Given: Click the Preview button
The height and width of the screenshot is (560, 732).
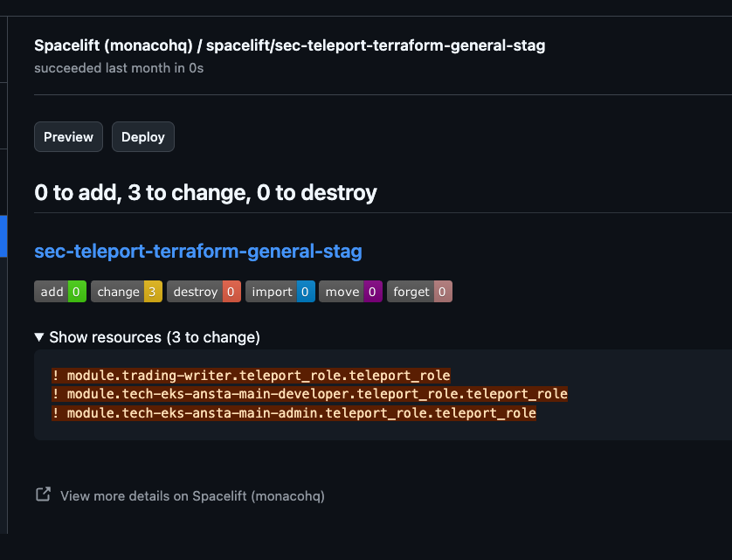Looking at the screenshot, I should point(69,137).
